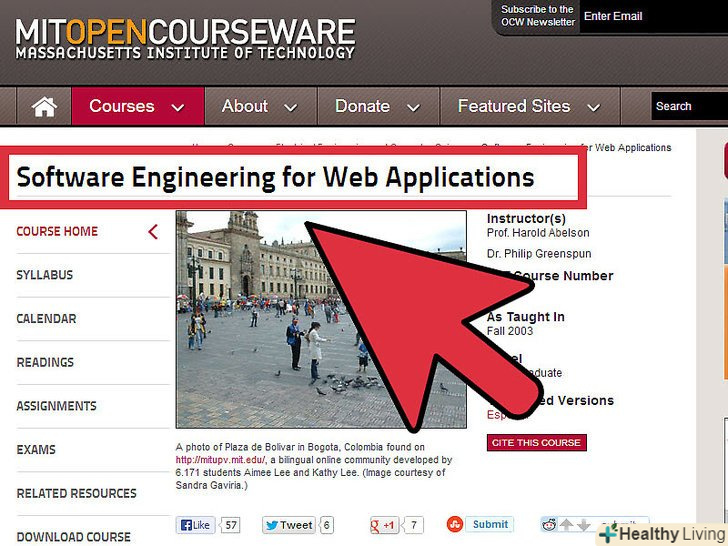This screenshot has width=728, height=546.
Task: Click instructor name Prof. Harold Abelson
Action: click(x=538, y=233)
